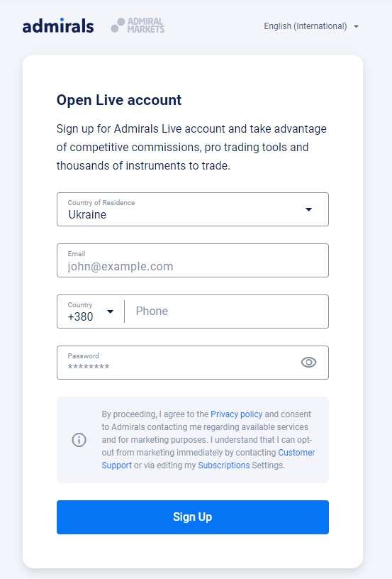The height and width of the screenshot is (579, 392).
Task: Click the Country of Residence label
Action: tap(101, 203)
